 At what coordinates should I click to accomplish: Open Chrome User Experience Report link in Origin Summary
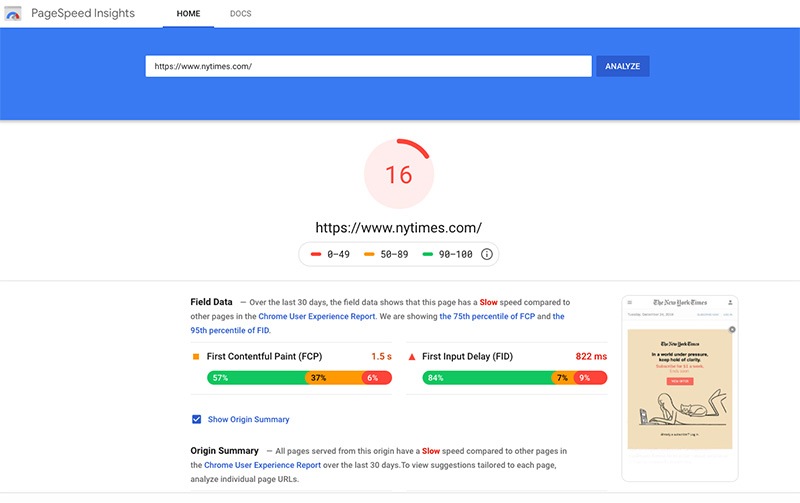pyautogui.click(x=262, y=465)
